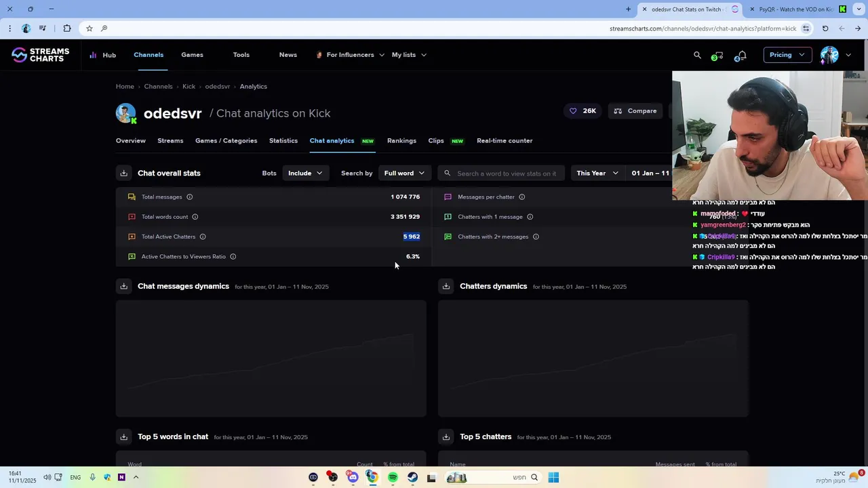Open the user avatar in site header
The image size is (868, 488).
click(x=829, y=55)
